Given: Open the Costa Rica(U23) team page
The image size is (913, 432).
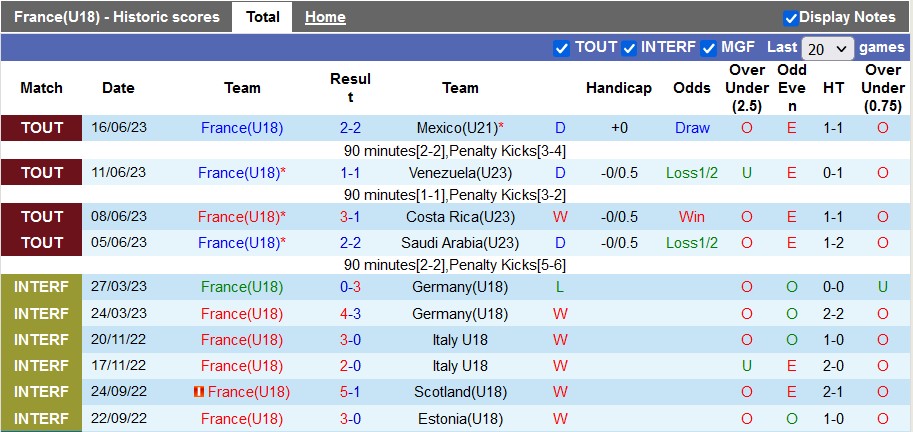Looking at the screenshot, I should click(x=460, y=217).
